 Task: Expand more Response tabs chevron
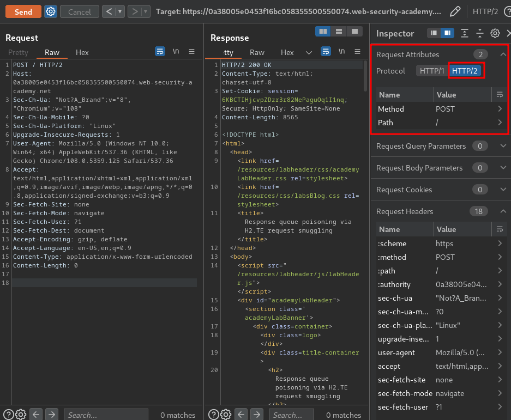[x=309, y=52]
